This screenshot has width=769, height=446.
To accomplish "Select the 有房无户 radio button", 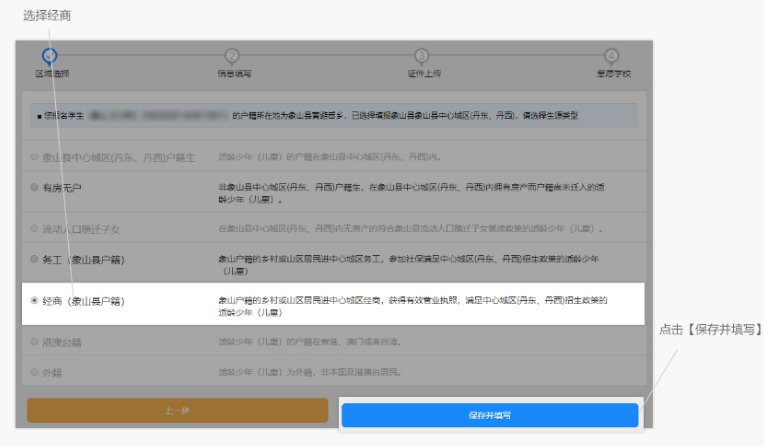I will [35, 188].
